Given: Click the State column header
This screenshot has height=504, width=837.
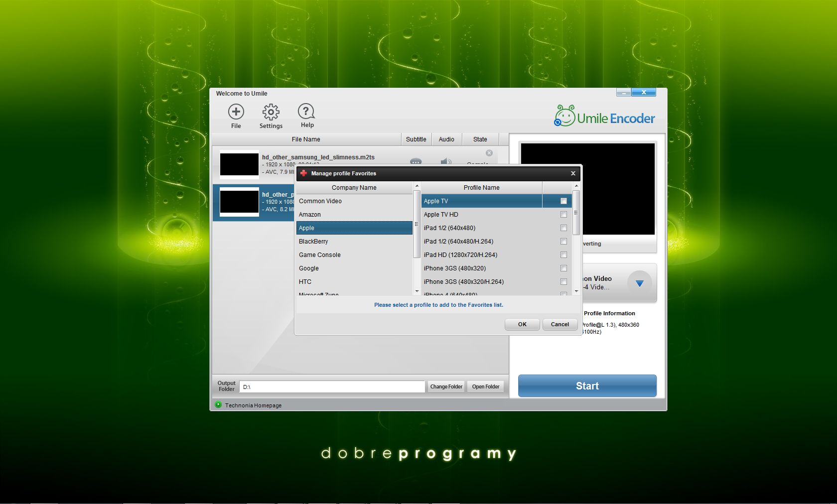Looking at the screenshot, I should click(480, 139).
